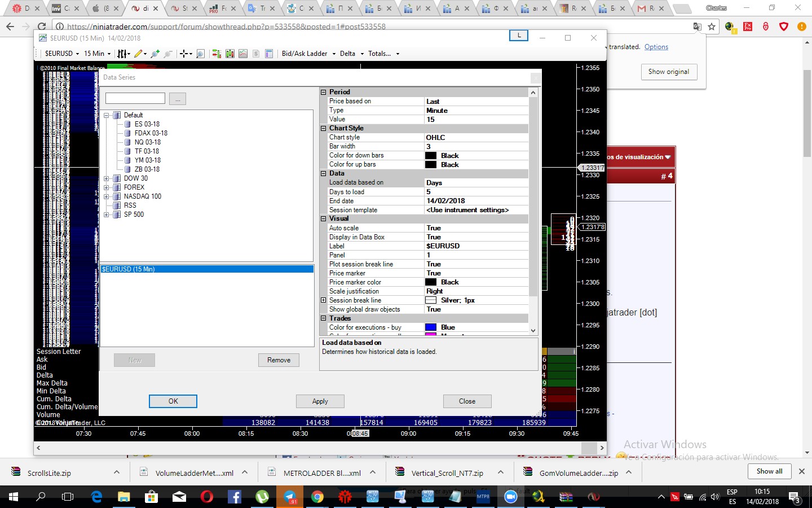The width and height of the screenshot is (812, 508).
Task: Expand the SP 500 instrument list
Action: click(106, 214)
